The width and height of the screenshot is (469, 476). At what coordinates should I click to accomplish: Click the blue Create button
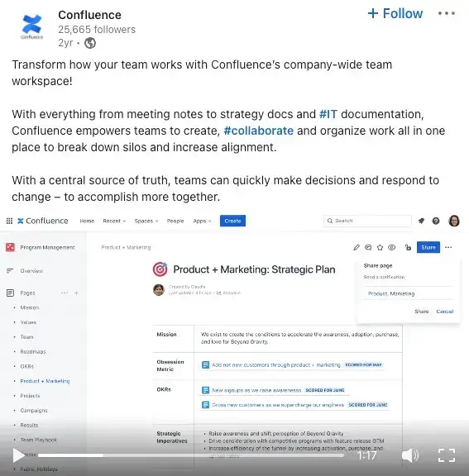(x=232, y=221)
